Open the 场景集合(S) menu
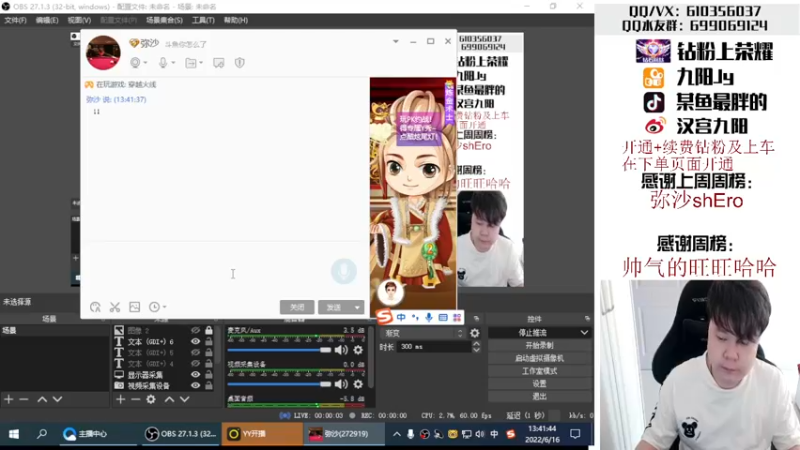The width and height of the screenshot is (800, 450). 164,20
